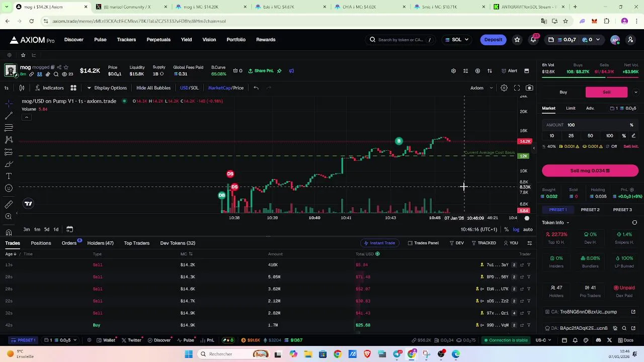
Task: Refresh the Token Info panel
Action: (634, 223)
